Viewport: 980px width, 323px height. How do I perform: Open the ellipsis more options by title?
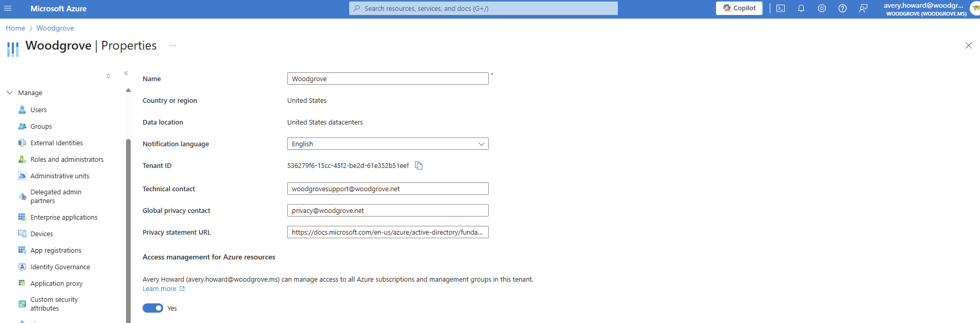point(173,45)
